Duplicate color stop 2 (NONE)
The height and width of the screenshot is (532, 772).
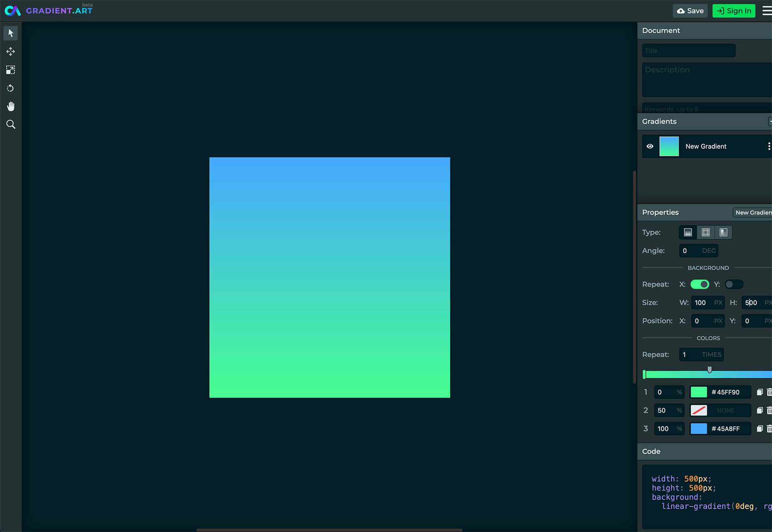pyautogui.click(x=760, y=410)
